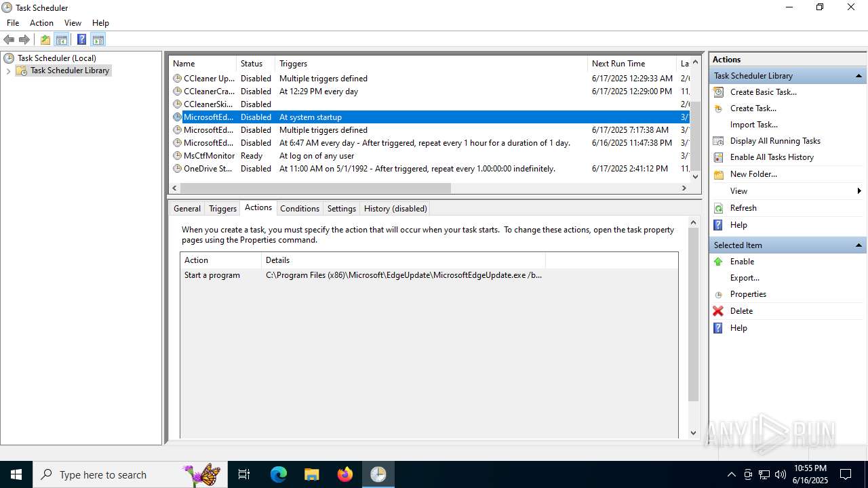Screen dimensions: 868x488
Task: Click the Up One Level folder icon
Action: tap(45, 39)
